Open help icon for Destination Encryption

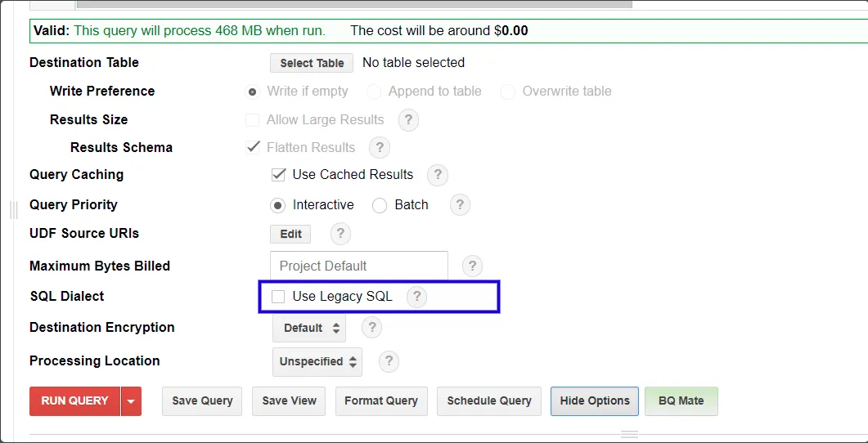click(371, 328)
